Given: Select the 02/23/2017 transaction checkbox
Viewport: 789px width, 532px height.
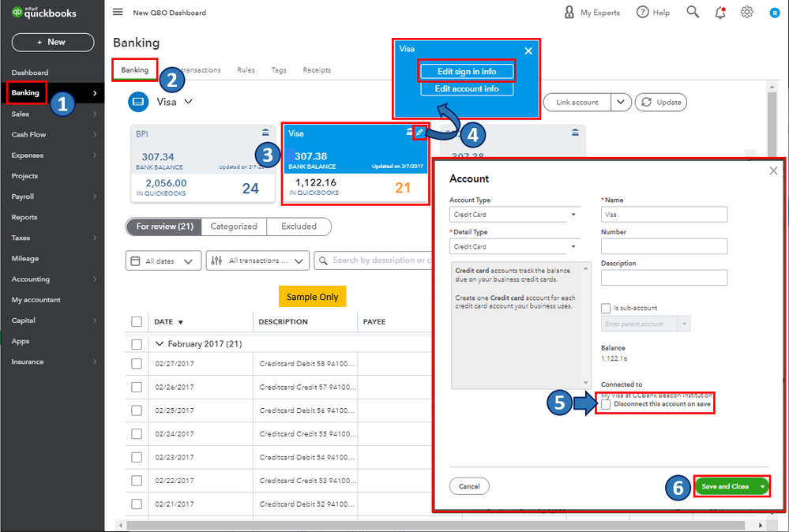Looking at the screenshot, I should click(x=137, y=457).
